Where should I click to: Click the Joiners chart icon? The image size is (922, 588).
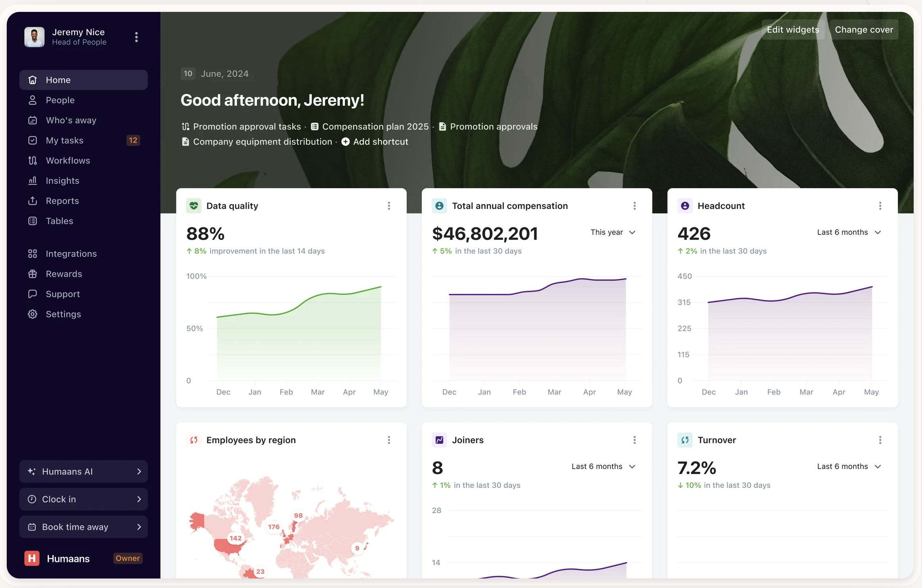439,440
